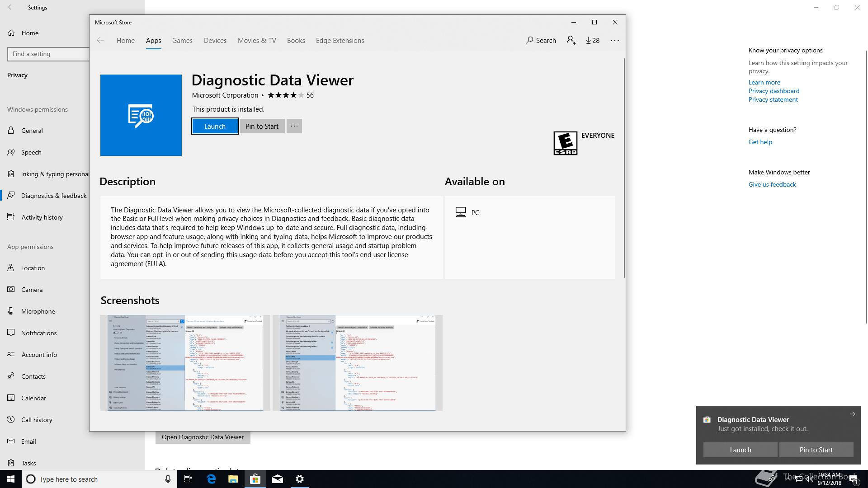Image resolution: width=868 pixels, height=488 pixels.
Task: Click the Find a setting search box
Action: [x=48, y=54]
